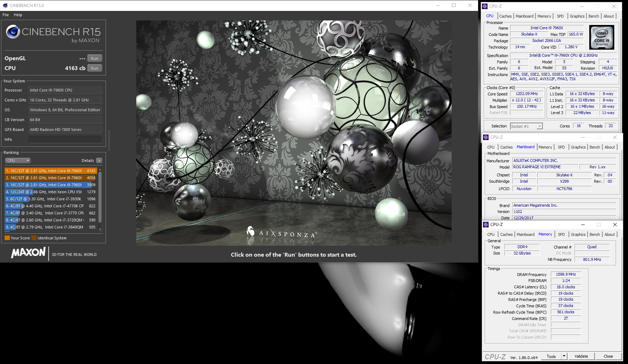The width and height of the screenshot is (628, 364).
Task: Select the Core i7-3720QM ranking entry
Action: 51,220
